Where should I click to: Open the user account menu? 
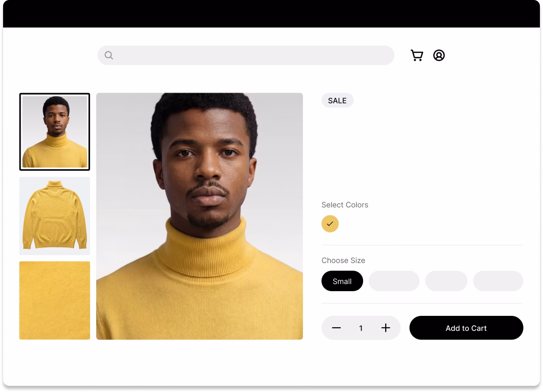(x=438, y=55)
